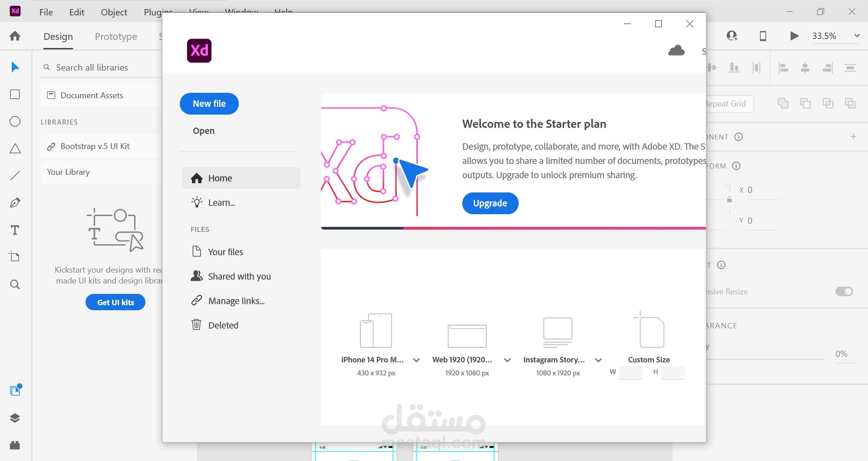
Task: Click the boolean Intersect icon
Action: coord(828,103)
